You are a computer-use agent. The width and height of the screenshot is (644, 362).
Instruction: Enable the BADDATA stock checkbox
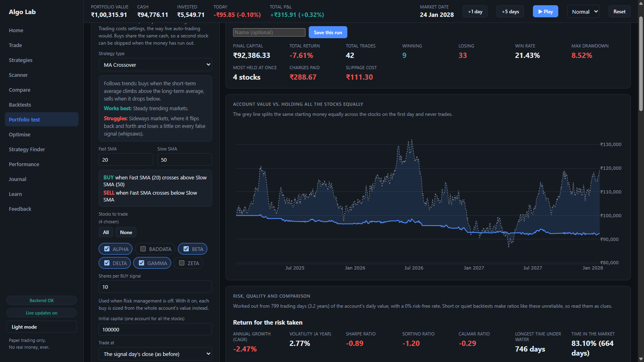tap(143, 249)
